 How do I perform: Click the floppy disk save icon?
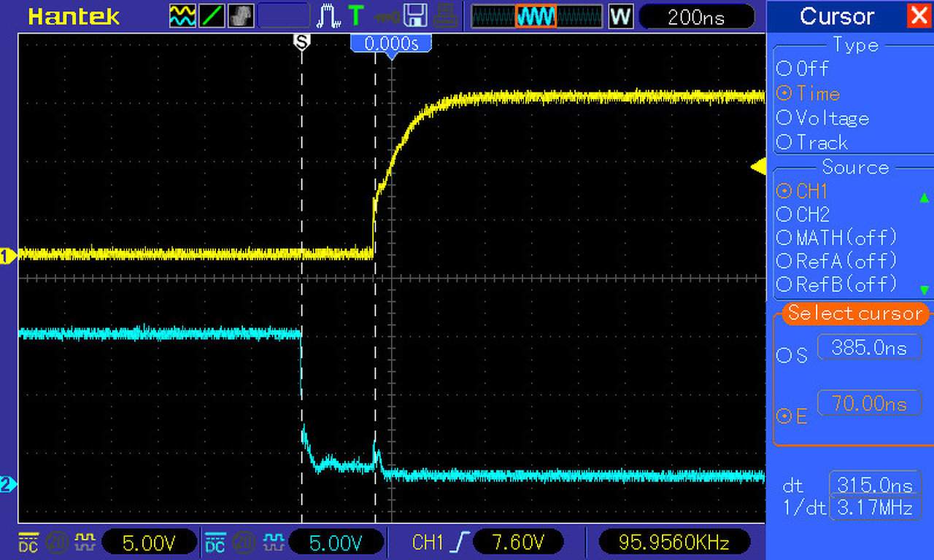click(416, 15)
